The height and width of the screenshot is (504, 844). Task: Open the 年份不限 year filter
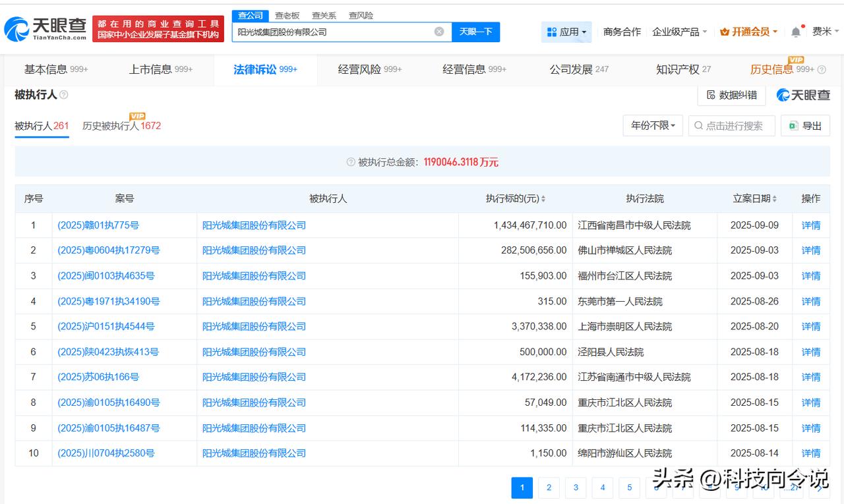[x=653, y=125]
